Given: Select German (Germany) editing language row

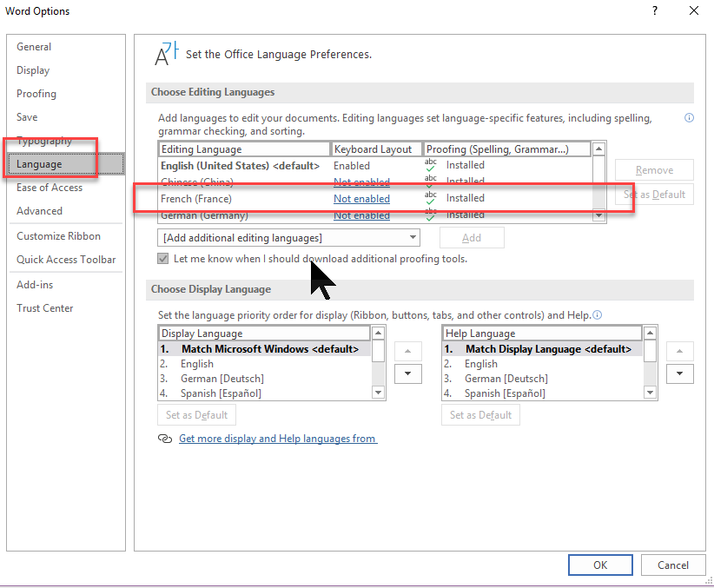Looking at the screenshot, I should click(375, 215).
